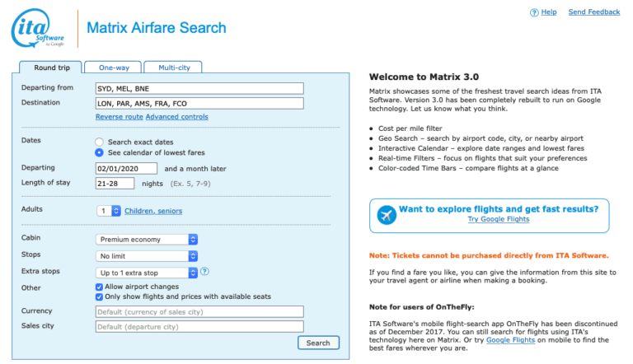Select the Search exact dates radio button
Screen dimensions: 633x364
tap(99, 142)
